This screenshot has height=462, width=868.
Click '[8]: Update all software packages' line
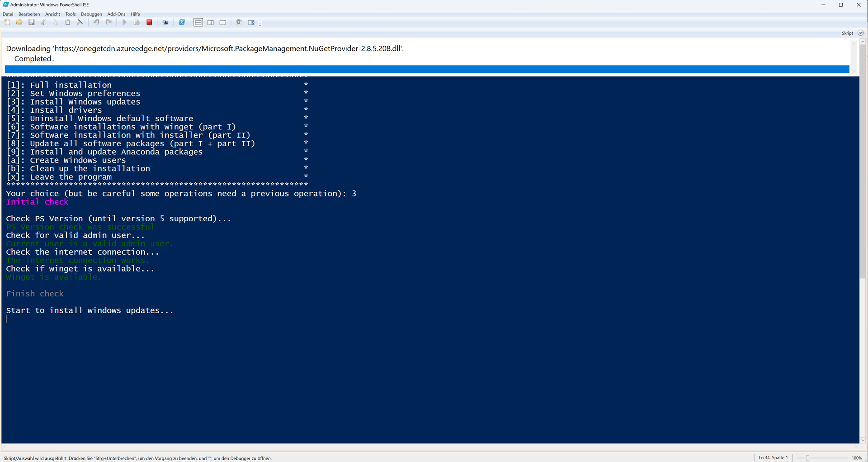[x=131, y=144]
